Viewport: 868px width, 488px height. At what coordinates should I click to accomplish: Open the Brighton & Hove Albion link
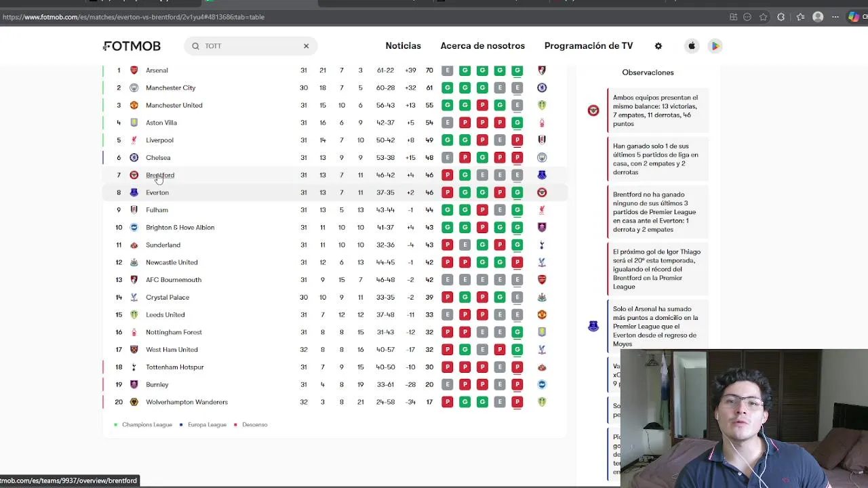[x=180, y=228]
